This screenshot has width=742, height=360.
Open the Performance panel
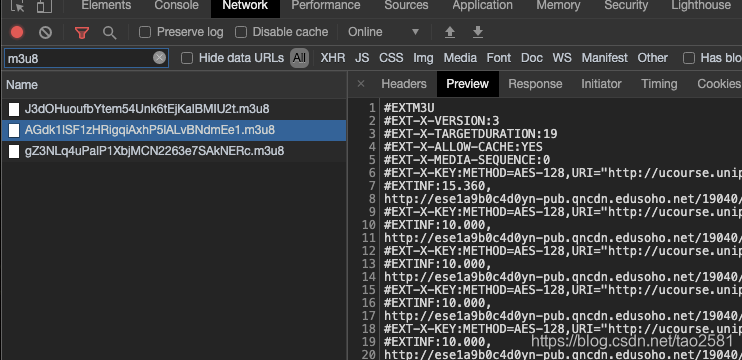click(x=326, y=6)
